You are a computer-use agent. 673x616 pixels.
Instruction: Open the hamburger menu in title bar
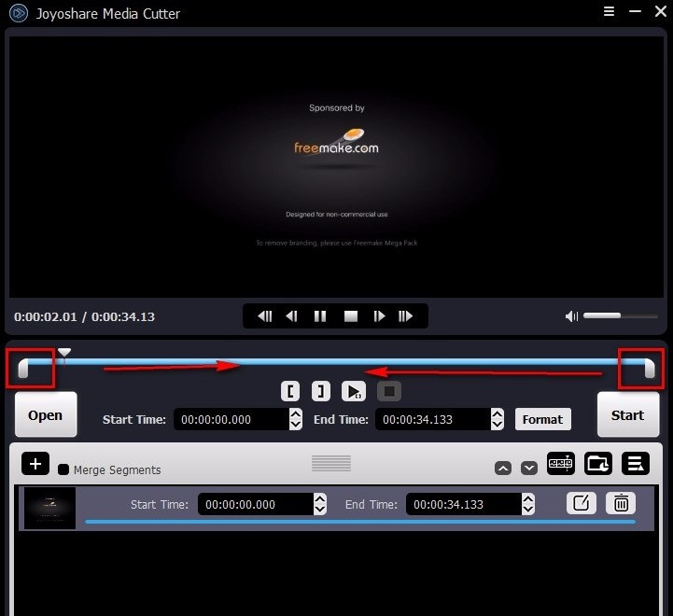(609, 11)
